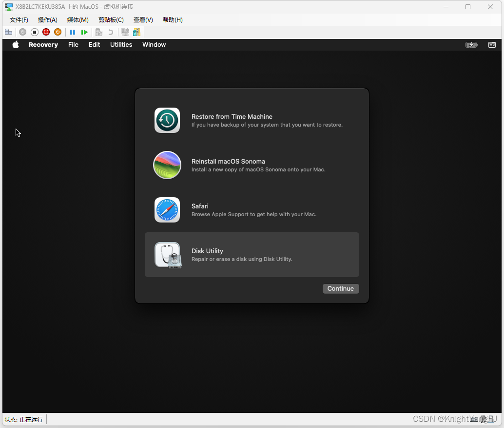Open the 剪贴板(C) menu
This screenshot has width=504, height=428.
111,20
